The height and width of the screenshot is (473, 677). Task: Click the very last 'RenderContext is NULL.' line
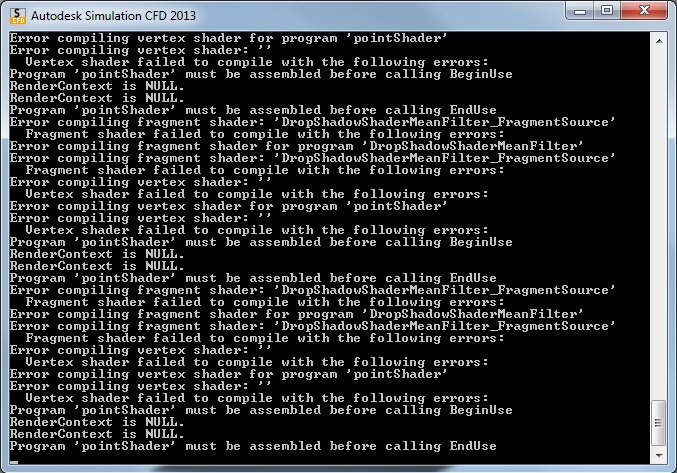97,434
